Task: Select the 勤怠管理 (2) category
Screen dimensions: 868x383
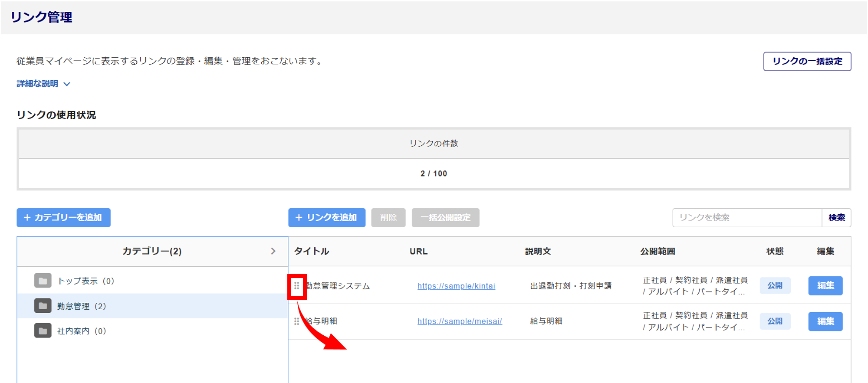Action: 152,306
